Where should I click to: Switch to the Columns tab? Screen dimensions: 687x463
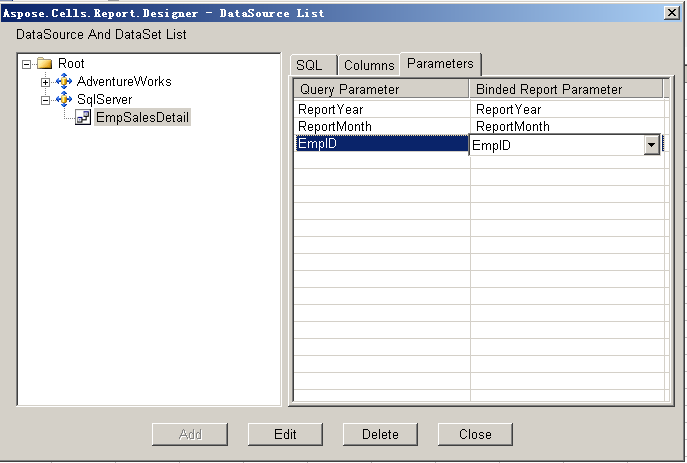369,65
